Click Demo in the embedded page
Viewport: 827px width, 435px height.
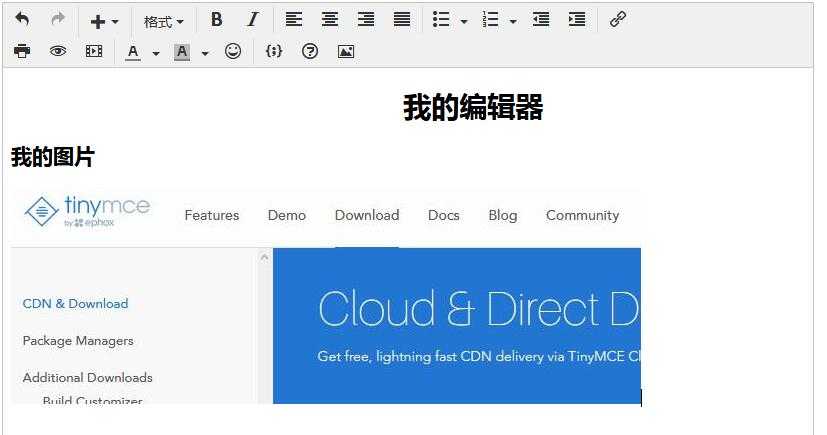(x=287, y=215)
